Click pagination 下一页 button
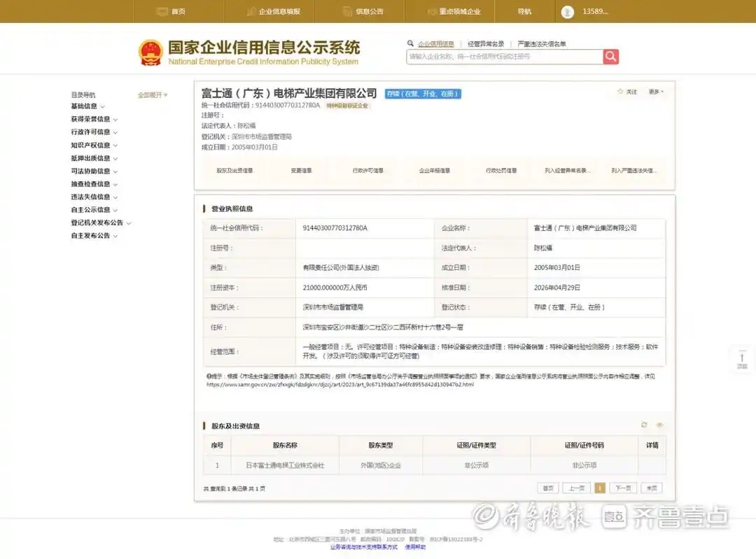 pyautogui.click(x=624, y=488)
